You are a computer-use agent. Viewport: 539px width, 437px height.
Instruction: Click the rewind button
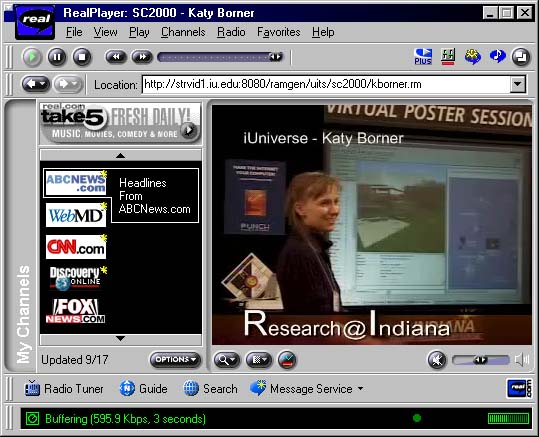coord(116,57)
